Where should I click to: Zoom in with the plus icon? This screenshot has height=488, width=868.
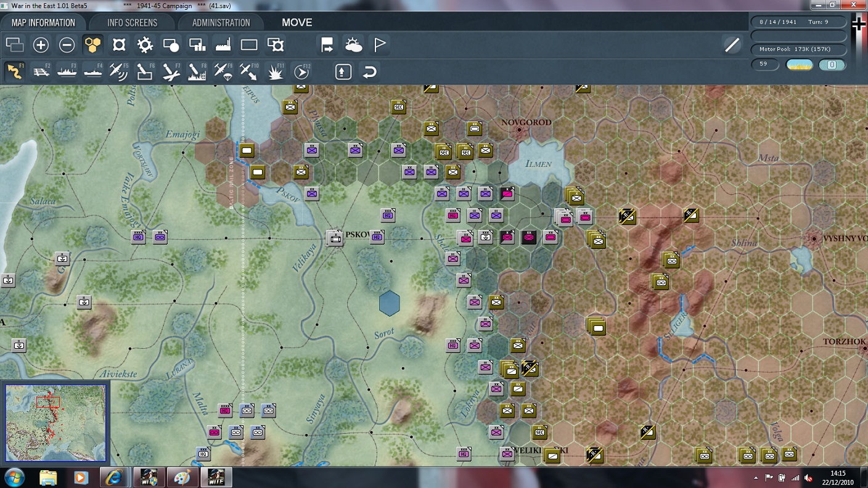point(41,45)
